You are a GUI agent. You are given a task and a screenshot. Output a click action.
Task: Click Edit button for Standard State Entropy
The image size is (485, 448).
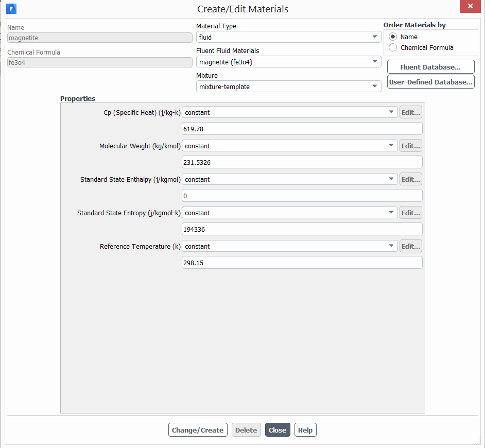410,213
